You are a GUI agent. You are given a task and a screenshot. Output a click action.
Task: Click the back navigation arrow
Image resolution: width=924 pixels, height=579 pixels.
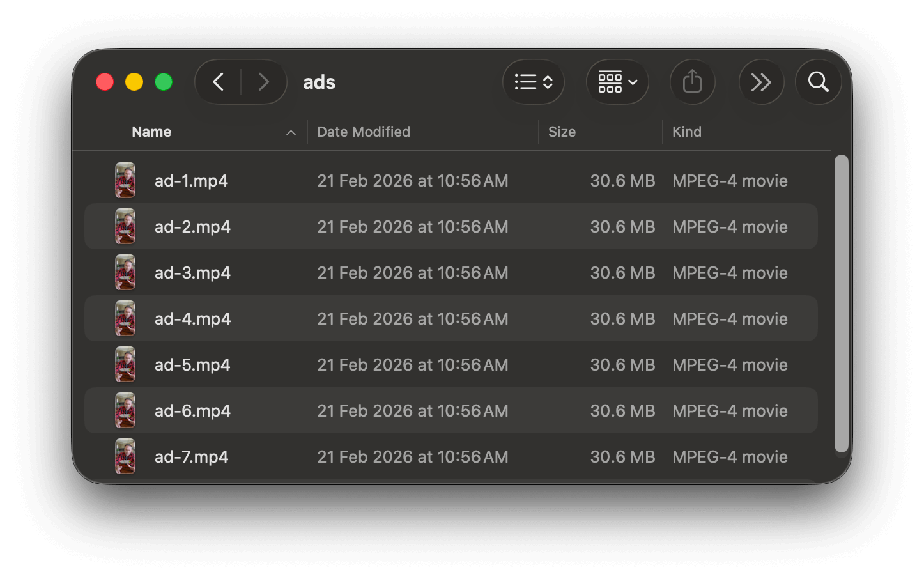tap(218, 82)
